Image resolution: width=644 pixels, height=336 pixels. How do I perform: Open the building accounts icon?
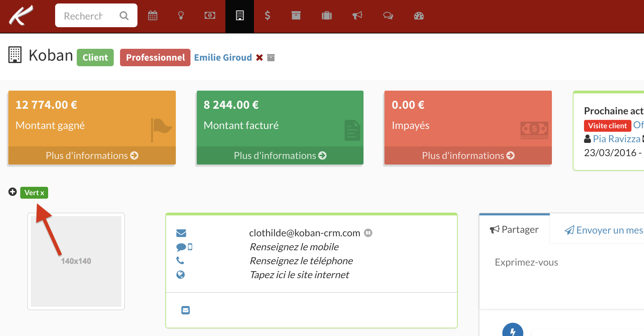240,16
